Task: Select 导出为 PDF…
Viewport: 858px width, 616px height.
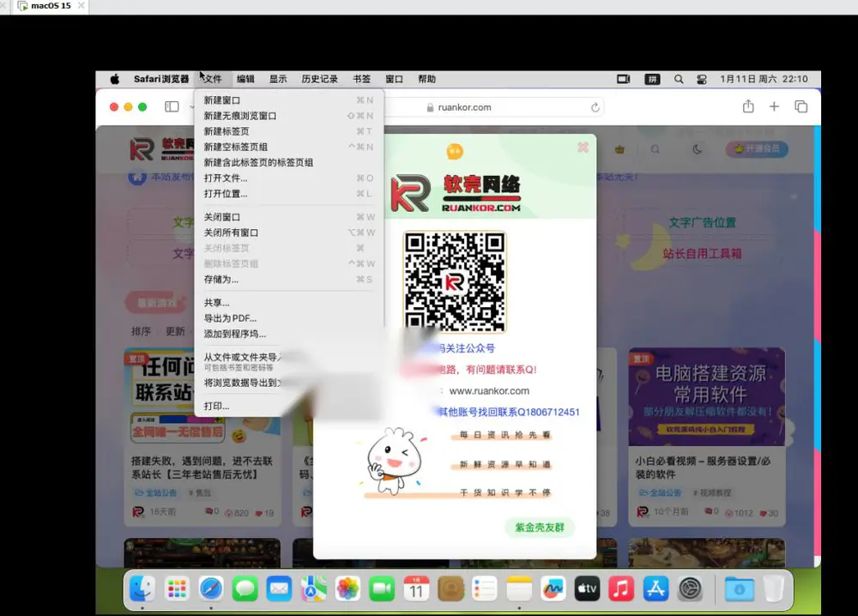Action: pyautogui.click(x=289, y=318)
